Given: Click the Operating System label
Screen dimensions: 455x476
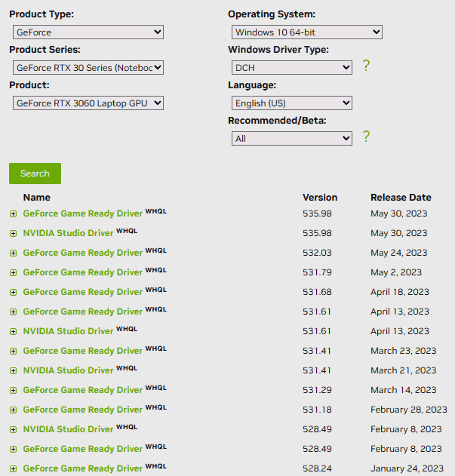Looking at the screenshot, I should click(x=272, y=14).
